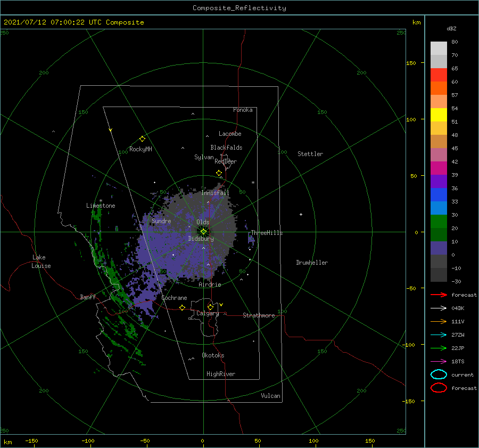The image size is (479, 448).
Task: Click the Olds town label
Action: [x=203, y=222]
